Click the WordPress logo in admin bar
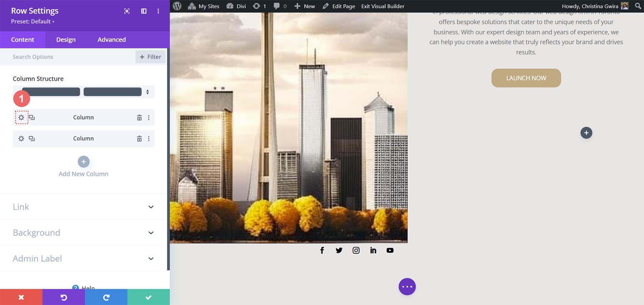 [177, 6]
